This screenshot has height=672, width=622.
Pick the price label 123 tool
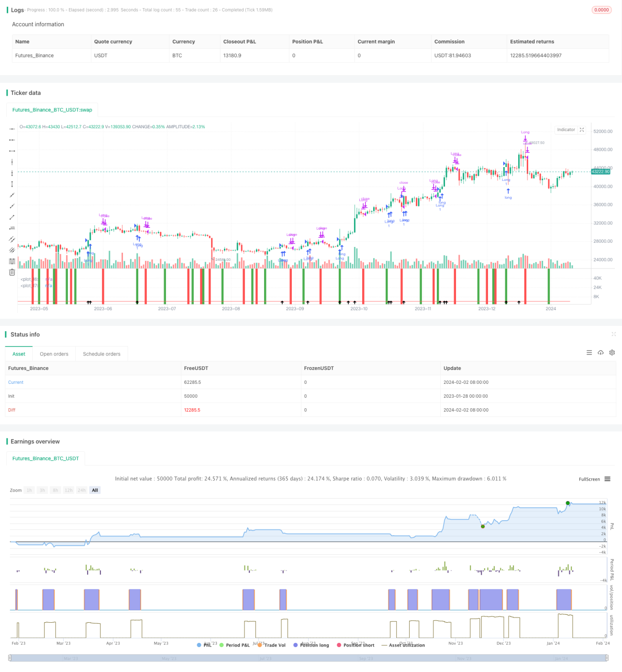[12, 228]
